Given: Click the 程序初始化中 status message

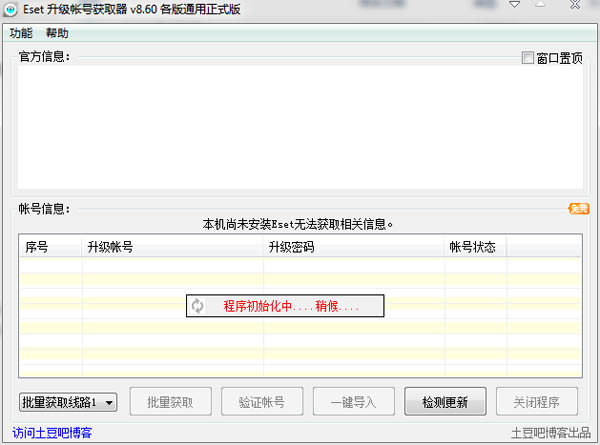Looking at the screenshot, I should coord(291,306).
